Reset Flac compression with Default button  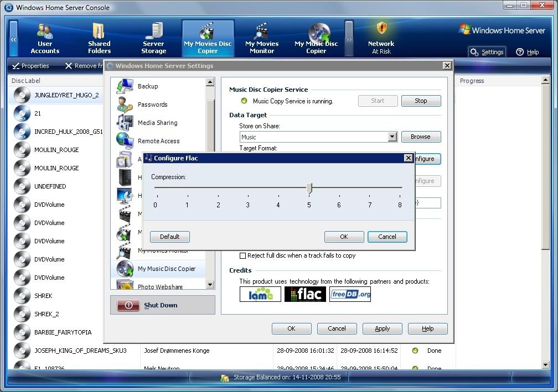(170, 237)
